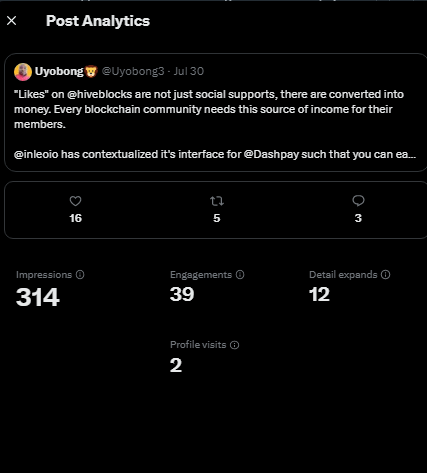Click the heart likes icon

pyautogui.click(x=75, y=201)
